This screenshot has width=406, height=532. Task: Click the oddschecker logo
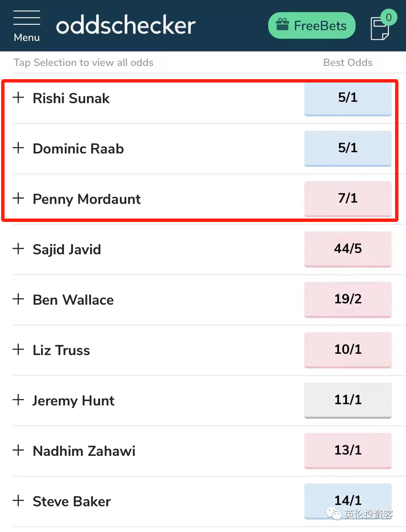[126, 26]
